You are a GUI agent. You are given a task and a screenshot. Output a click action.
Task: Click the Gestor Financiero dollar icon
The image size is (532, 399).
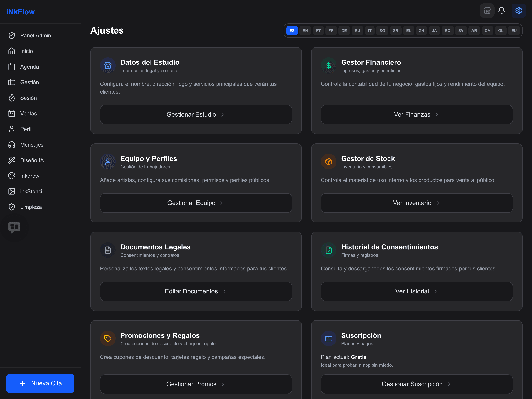point(329,65)
